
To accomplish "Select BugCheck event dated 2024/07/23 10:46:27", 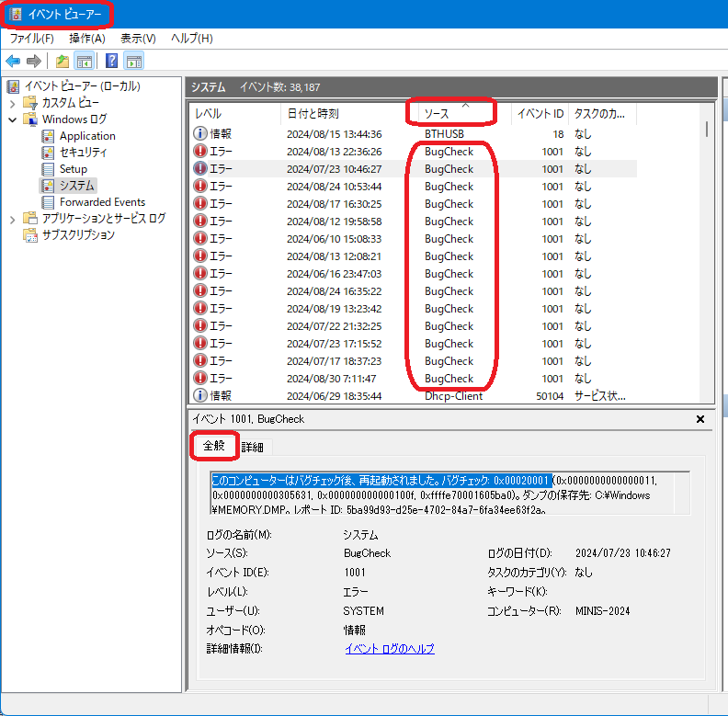I will [414, 169].
